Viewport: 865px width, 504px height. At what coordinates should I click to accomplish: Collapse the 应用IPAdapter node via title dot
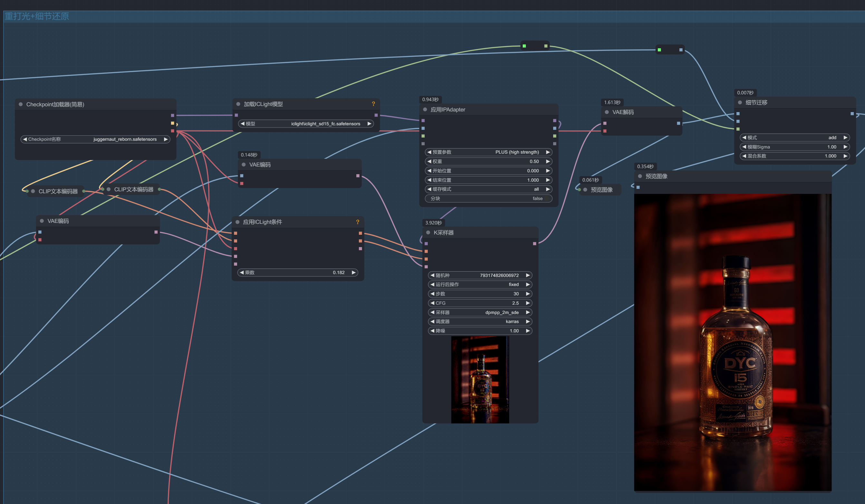[x=425, y=109]
